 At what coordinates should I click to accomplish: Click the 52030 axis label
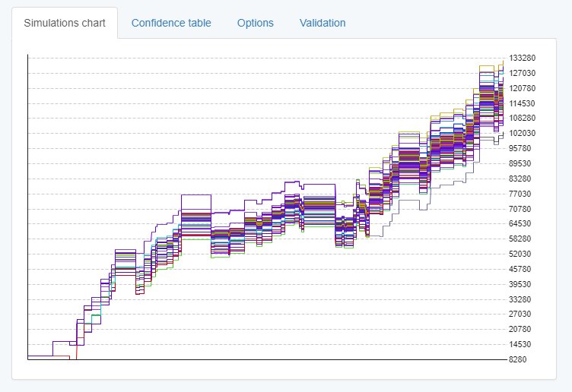coord(520,254)
